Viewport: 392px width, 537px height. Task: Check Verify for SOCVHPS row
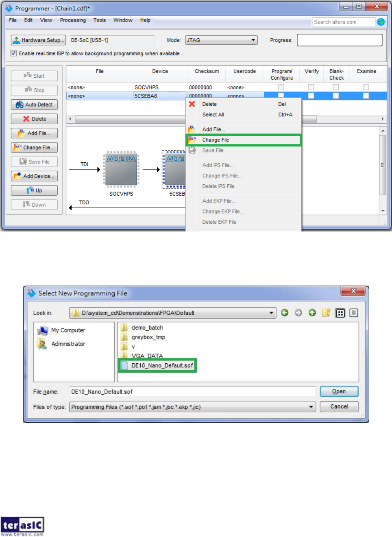point(311,87)
